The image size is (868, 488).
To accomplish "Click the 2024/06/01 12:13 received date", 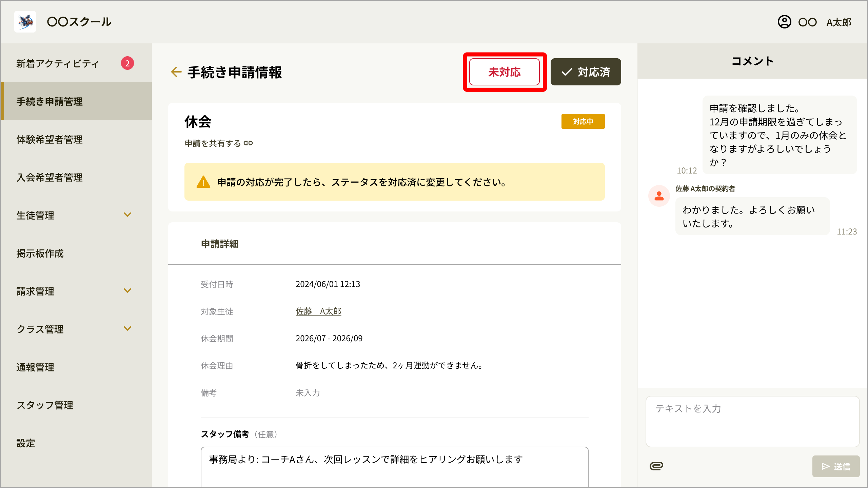I will [328, 284].
